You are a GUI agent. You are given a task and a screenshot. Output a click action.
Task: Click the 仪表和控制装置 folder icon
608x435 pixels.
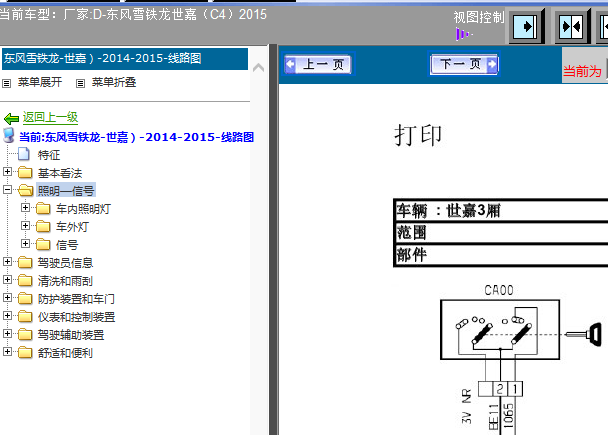click(25, 316)
